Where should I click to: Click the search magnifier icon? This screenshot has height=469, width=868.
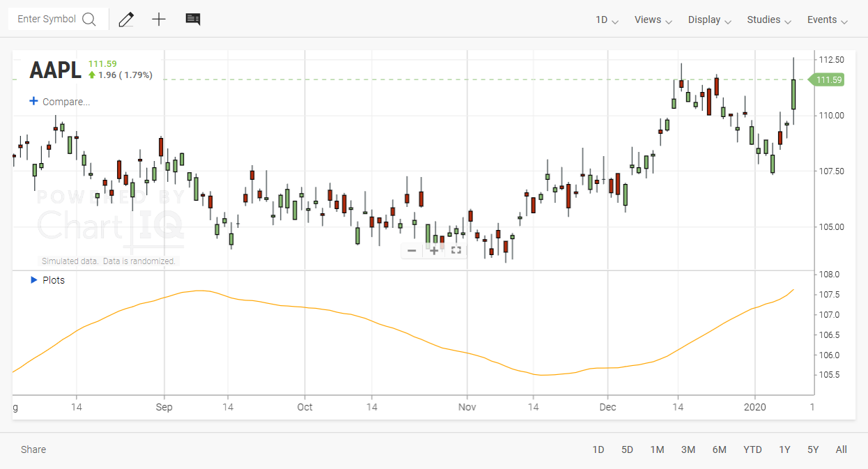pyautogui.click(x=88, y=20)
